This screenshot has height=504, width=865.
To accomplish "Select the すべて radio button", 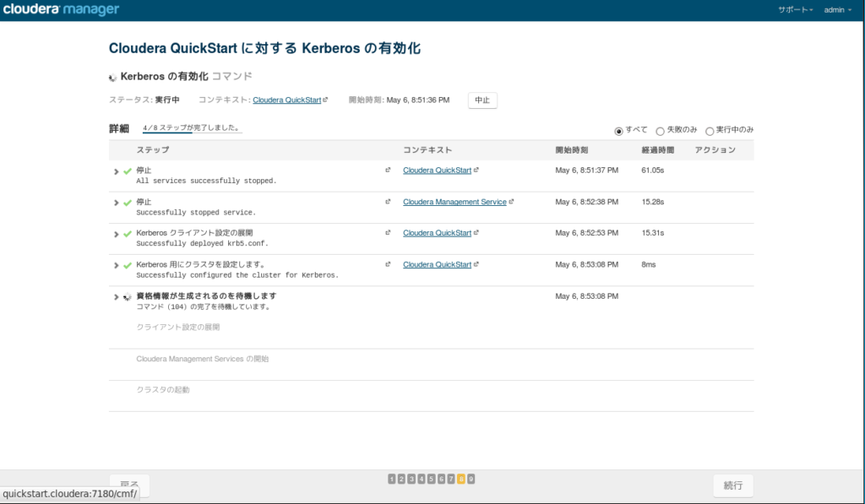I will tap(618, 131).
